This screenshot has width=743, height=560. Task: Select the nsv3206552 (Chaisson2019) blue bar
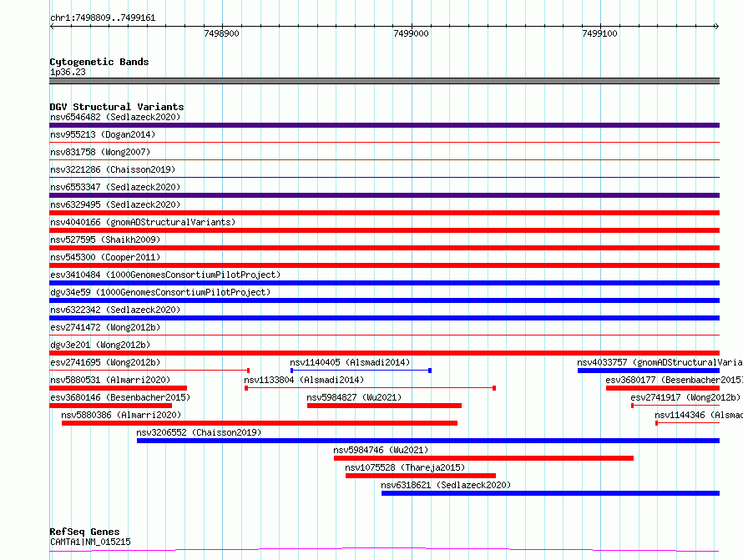428,441
